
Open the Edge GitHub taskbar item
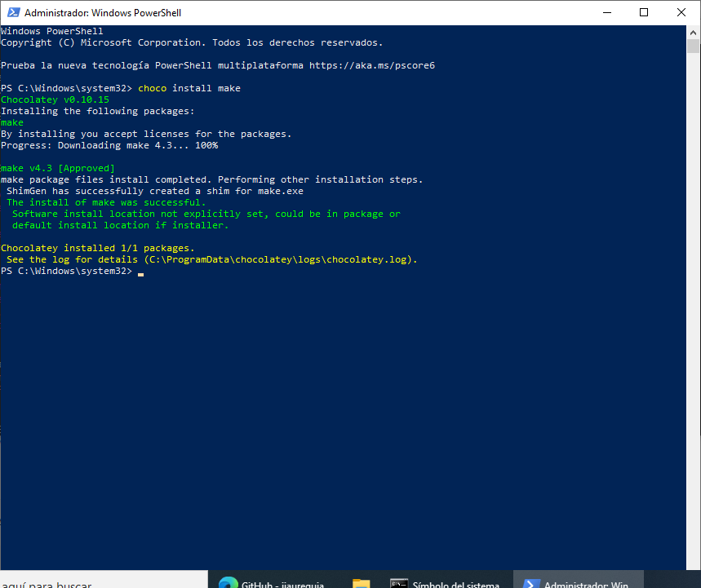(x=272, y=582)
